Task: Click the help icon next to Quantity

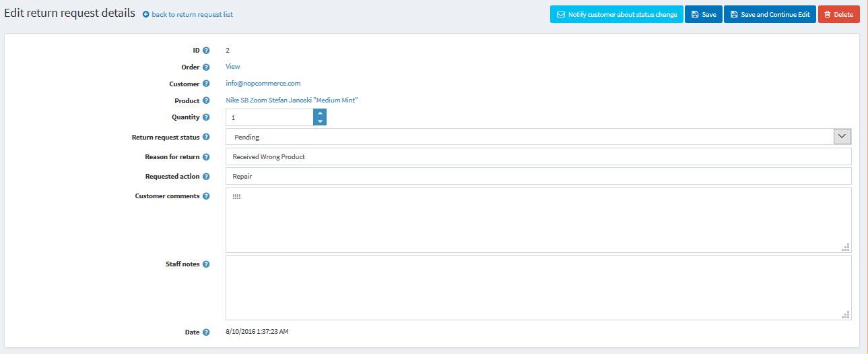Action: pyautogui.click(x=206, y=117)
